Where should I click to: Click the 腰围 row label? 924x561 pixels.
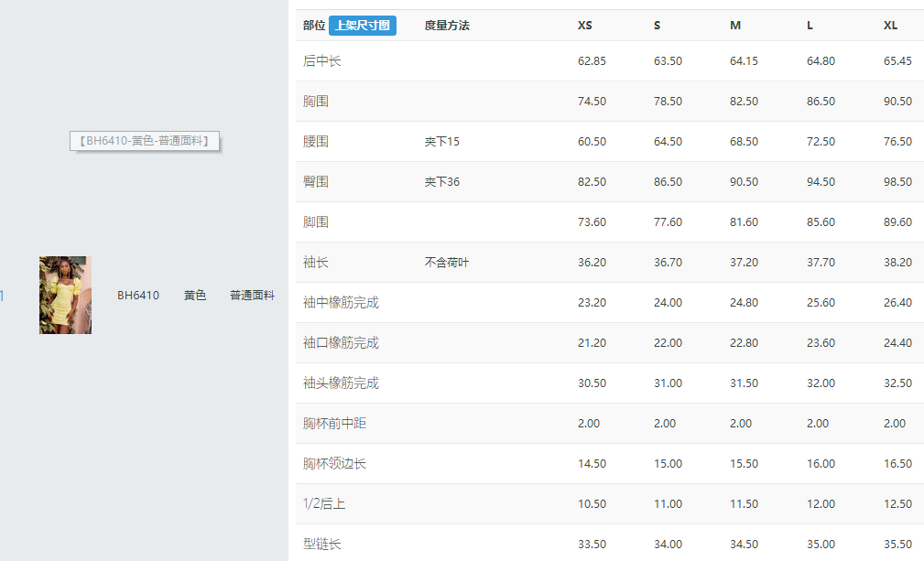coord(315,141)
